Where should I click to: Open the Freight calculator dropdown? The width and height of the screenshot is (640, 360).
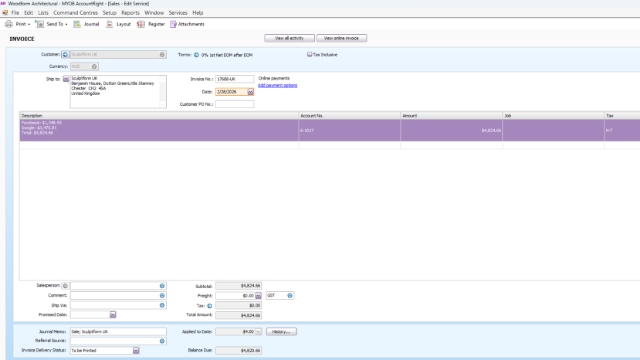tap(258, 296)
